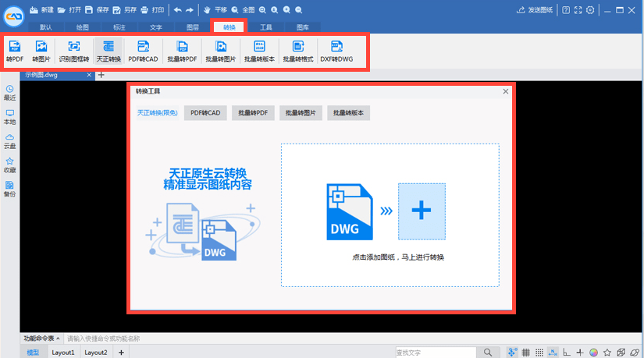Switch to the 图层 ribbon tab
This screenshot has height=358, width=644.
(x=192, y=27)
